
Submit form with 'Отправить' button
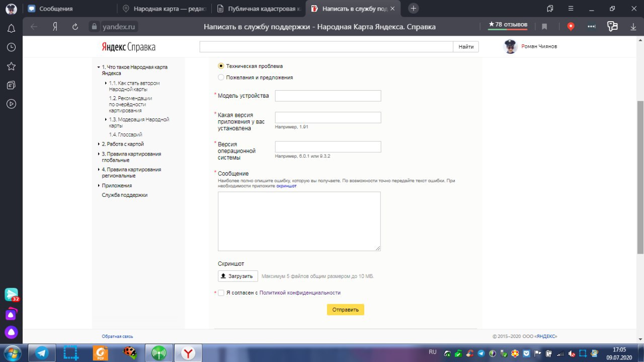coord(346,310)
